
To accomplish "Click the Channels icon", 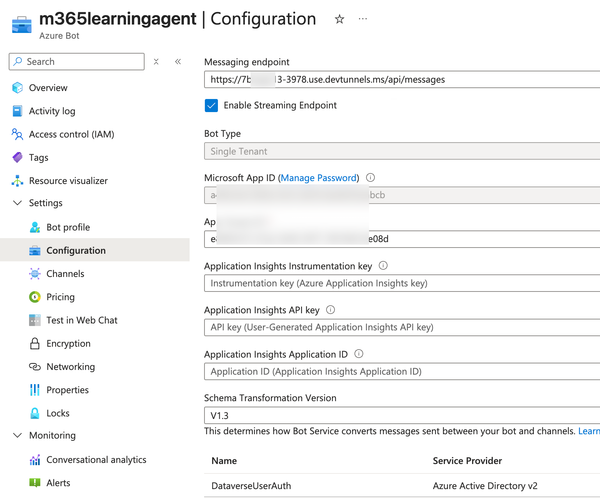I will 35,274.
